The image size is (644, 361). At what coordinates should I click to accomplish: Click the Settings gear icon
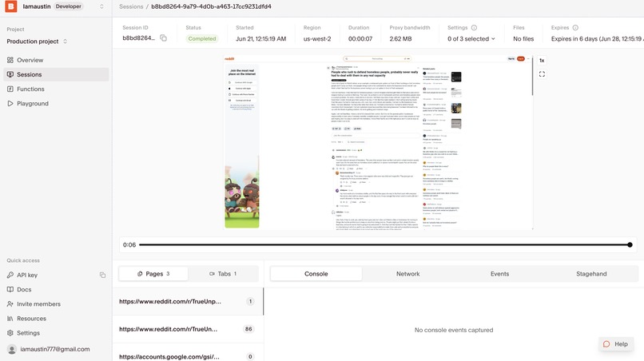pos(10,333)
